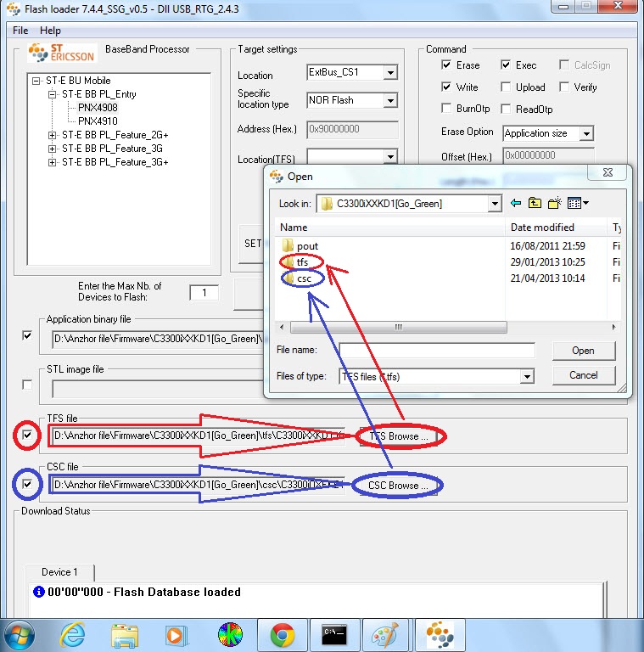Open Windows Explorer from taskbar
The image size is (644, 652).
125,635
